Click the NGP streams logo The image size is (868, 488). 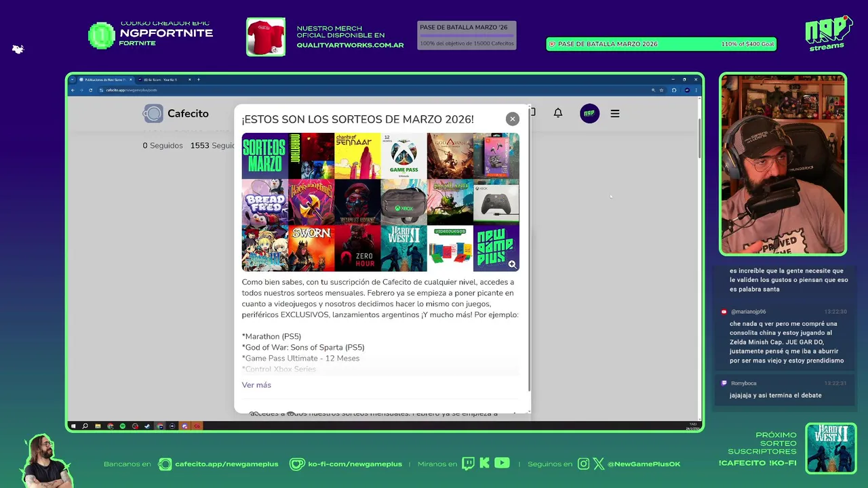tap(828, 33)
